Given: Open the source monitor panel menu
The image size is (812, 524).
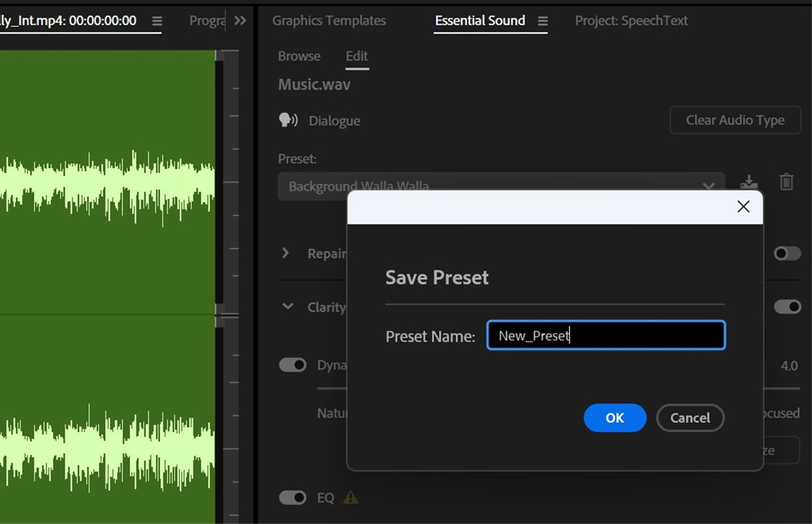Looking at the screenshot, I should click(156, 21).
